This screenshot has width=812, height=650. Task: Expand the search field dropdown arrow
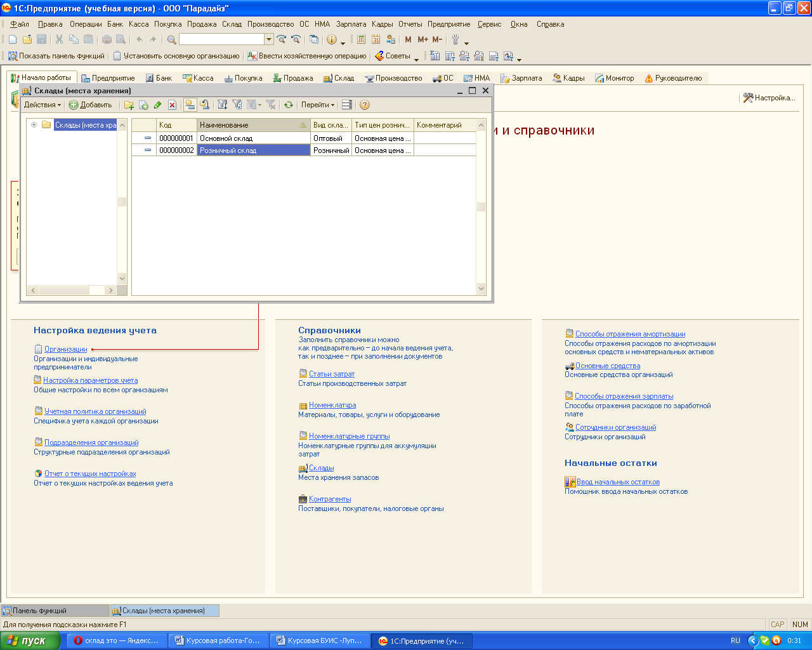pyautogui.click(x=269, y=39)
